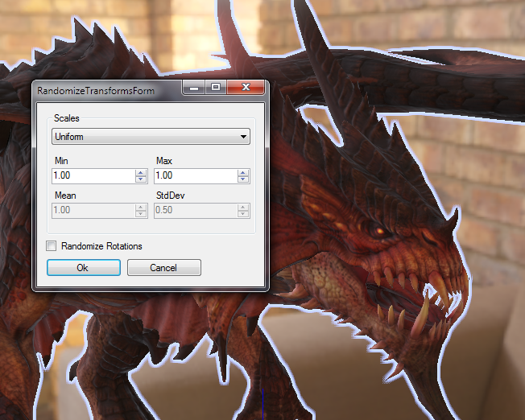Enable the Randomize Rotations checkbox
Screen dimensions: 525x420
tap(52, 246)
